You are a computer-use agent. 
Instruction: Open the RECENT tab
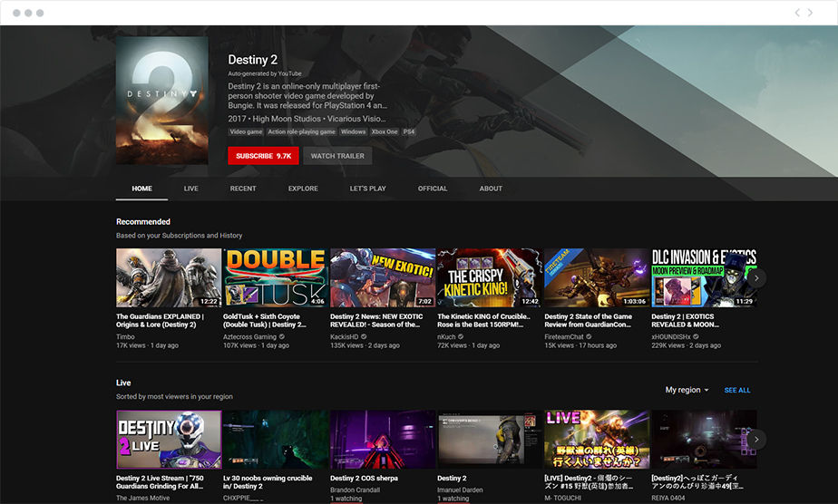[x=243, y=189]
